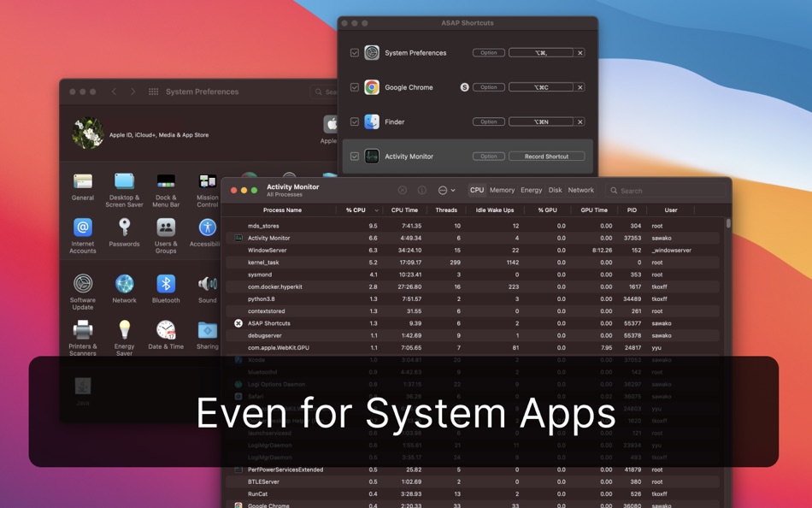Click the Activity Monitor search field
This screenshot has width=812, height=508.
(666, 190)
